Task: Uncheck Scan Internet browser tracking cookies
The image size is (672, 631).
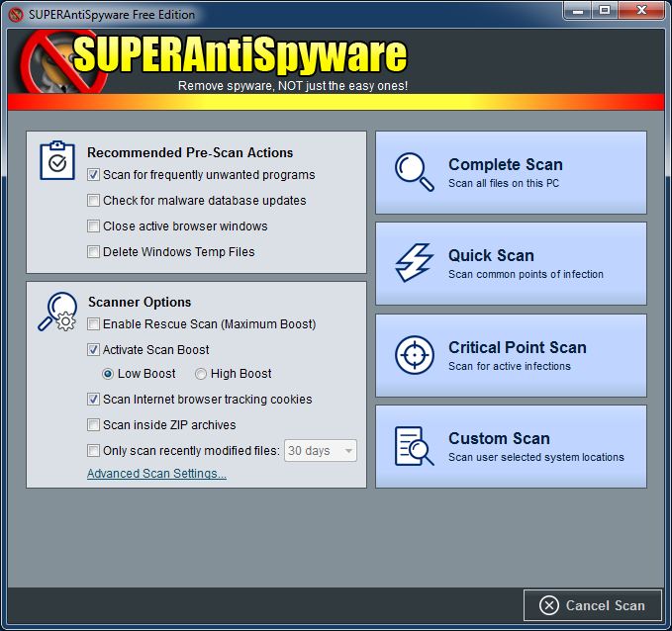Action: [93, 400]
